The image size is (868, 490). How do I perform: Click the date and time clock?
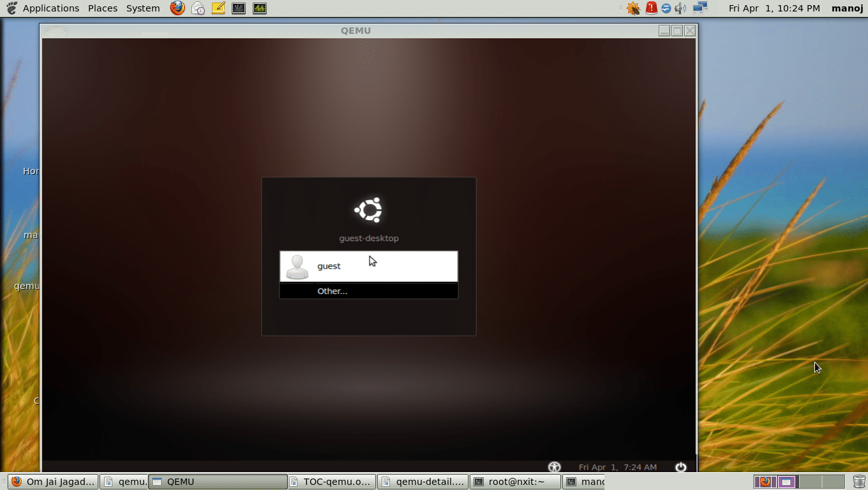coord(774,8)
